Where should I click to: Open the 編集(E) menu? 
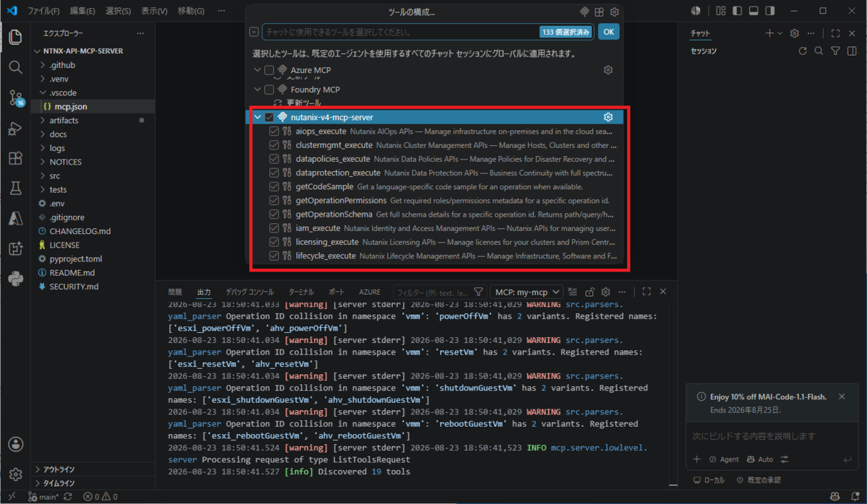point(82,11)
